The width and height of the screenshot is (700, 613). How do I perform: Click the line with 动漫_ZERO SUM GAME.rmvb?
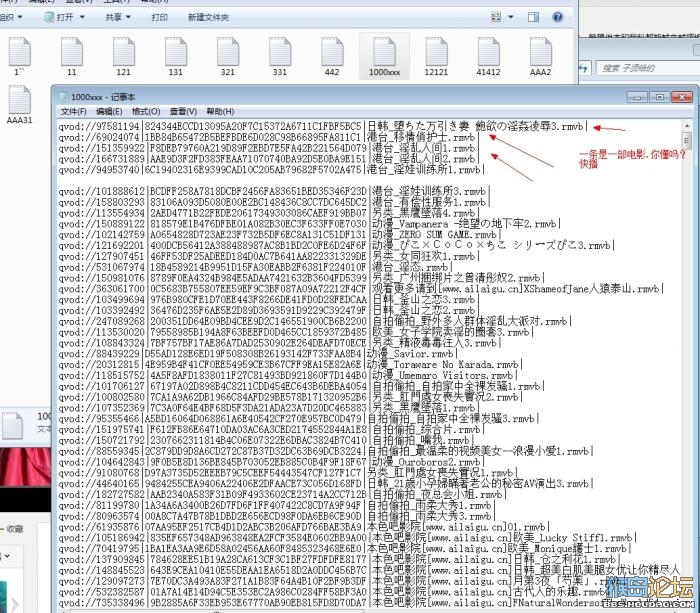pos(280,234)
